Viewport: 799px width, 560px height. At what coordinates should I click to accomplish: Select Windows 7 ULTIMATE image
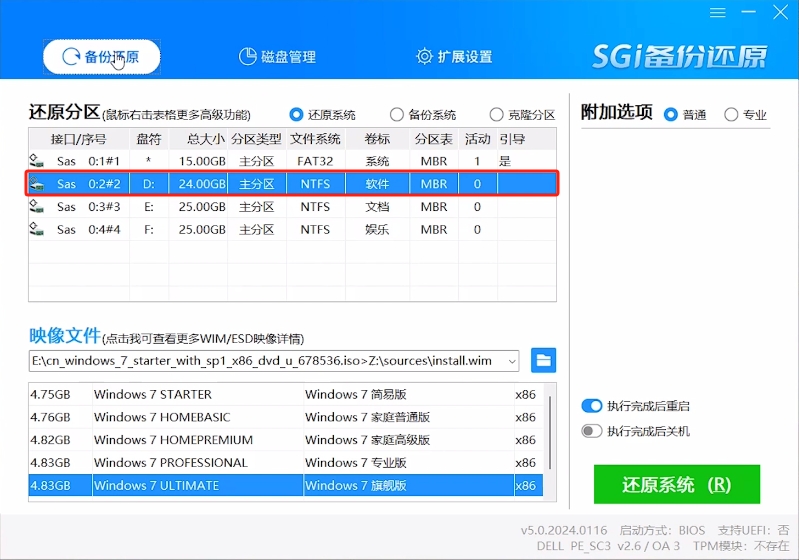click(x=285, y=486)
